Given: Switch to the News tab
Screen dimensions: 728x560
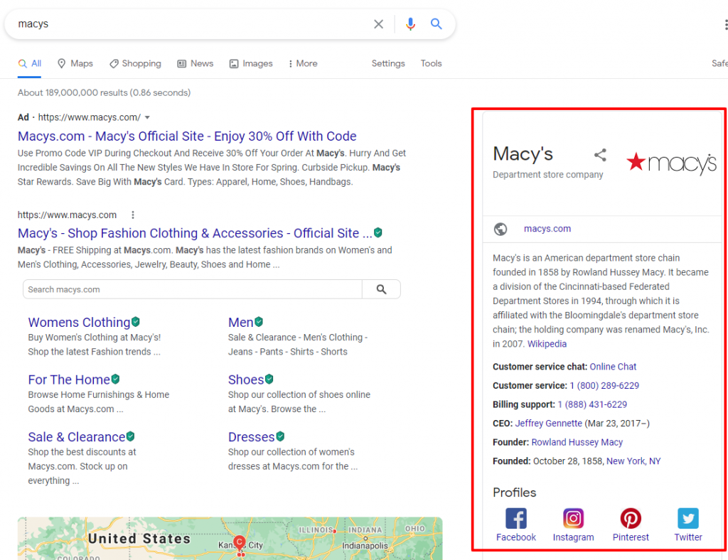Looking at the screenshot, I should coord(196,63).
